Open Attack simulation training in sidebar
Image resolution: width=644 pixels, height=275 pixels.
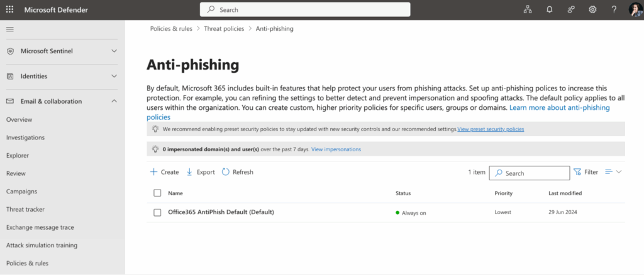click(42, 245)
